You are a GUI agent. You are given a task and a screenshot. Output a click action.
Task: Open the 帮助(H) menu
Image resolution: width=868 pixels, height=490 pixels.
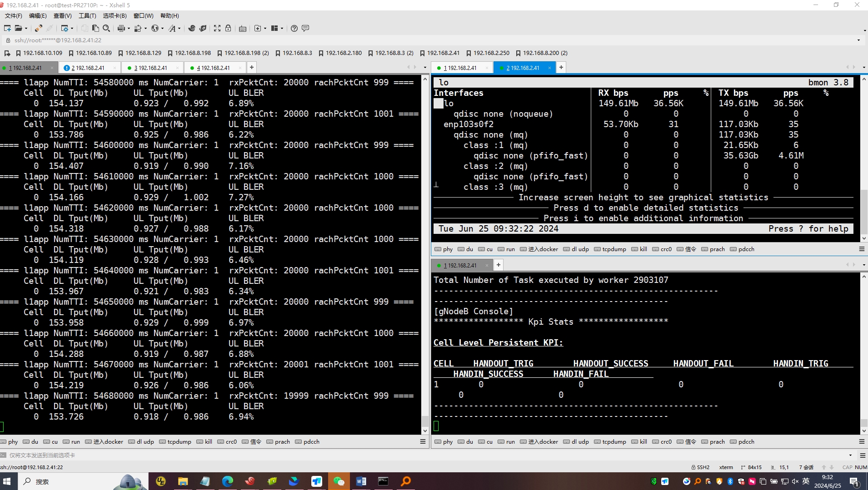170,15
